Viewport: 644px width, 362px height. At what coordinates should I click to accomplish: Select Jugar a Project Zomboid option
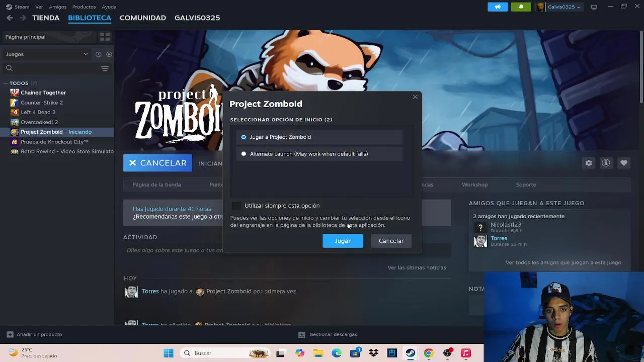tap(319, 137)
